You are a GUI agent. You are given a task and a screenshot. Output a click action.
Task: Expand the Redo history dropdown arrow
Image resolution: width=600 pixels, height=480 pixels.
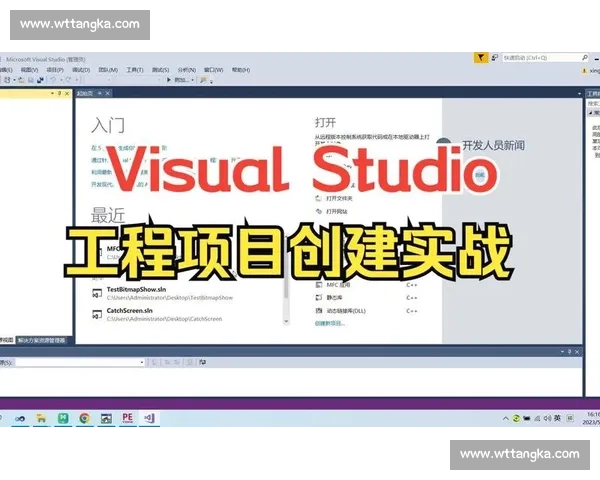coord(77,80)
